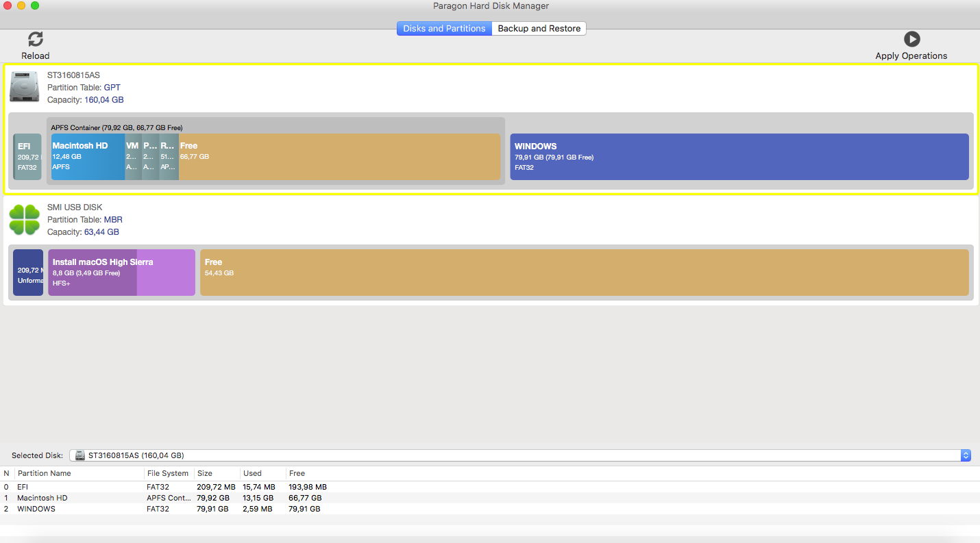Select the WINDOWS FAT32 partition block
The image size is (980, 543).
point(739,157)
